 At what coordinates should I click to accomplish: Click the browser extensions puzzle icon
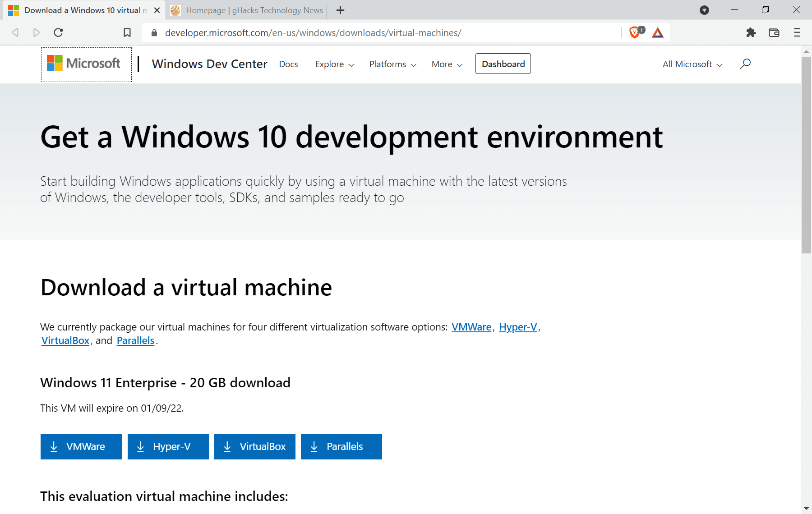click(751, 32)
